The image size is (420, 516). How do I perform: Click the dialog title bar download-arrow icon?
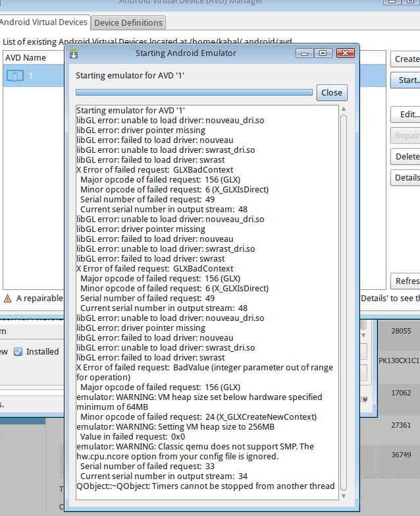click(74, 53)
